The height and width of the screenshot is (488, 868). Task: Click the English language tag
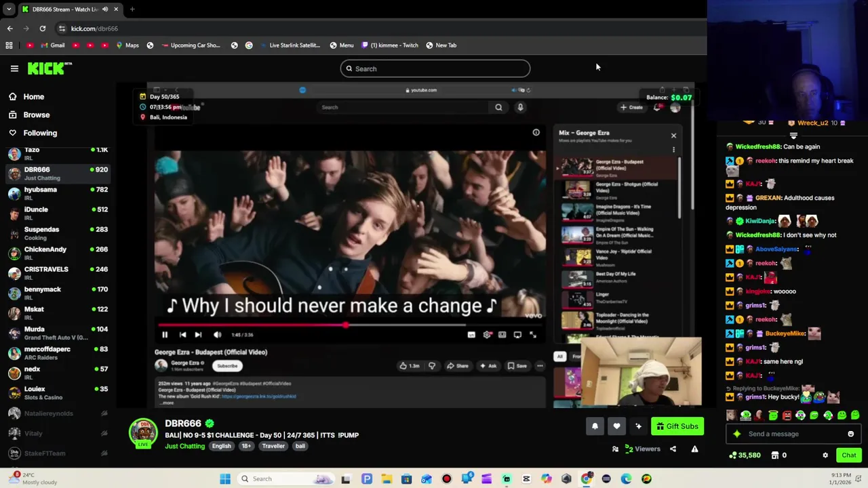tap(221, 446)
